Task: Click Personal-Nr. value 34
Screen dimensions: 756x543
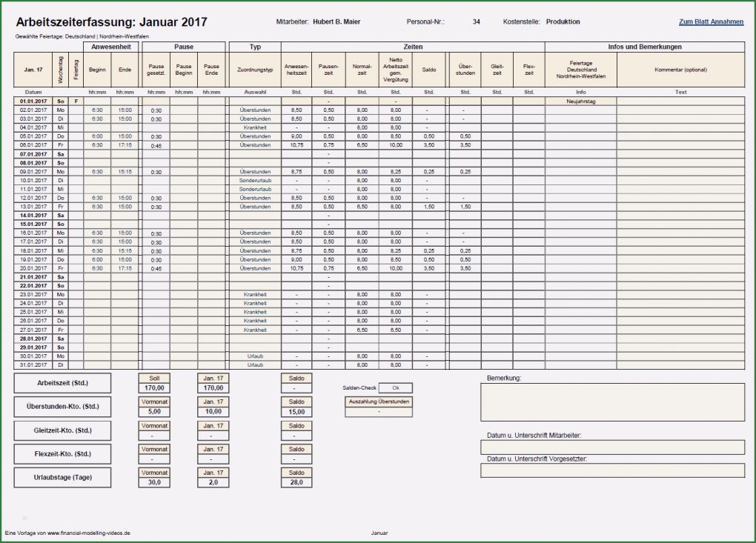Action: coord(476,22)
